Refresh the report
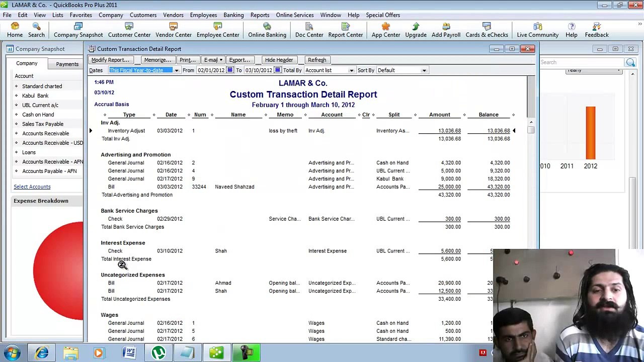 [317, 60]
